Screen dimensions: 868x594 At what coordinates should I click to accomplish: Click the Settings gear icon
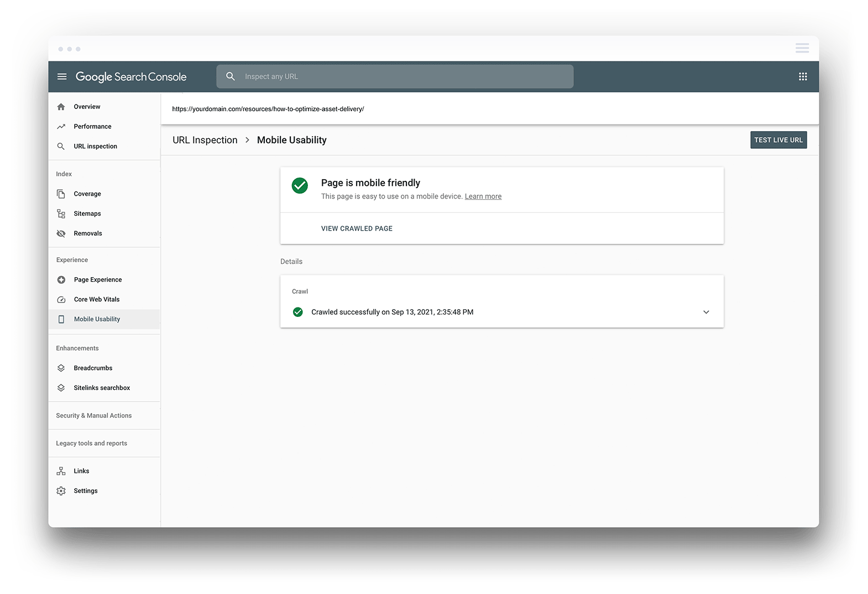(61, 491)
